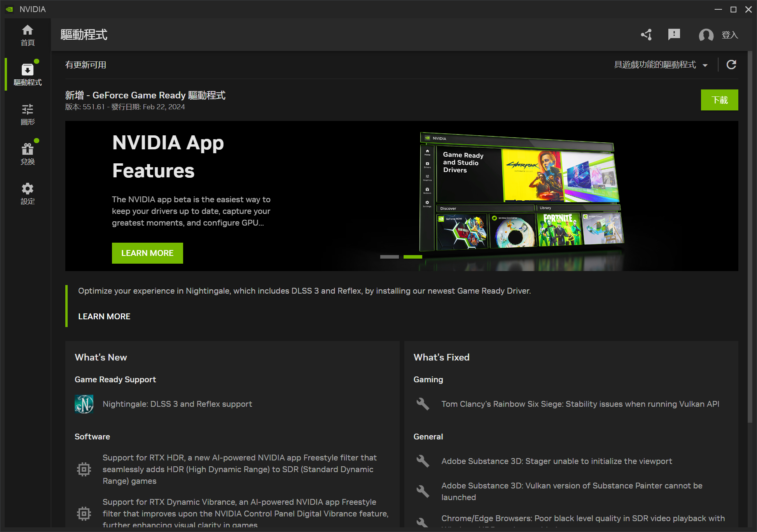Open LEARN MORE link under Nightingale note

coord(104,317)
